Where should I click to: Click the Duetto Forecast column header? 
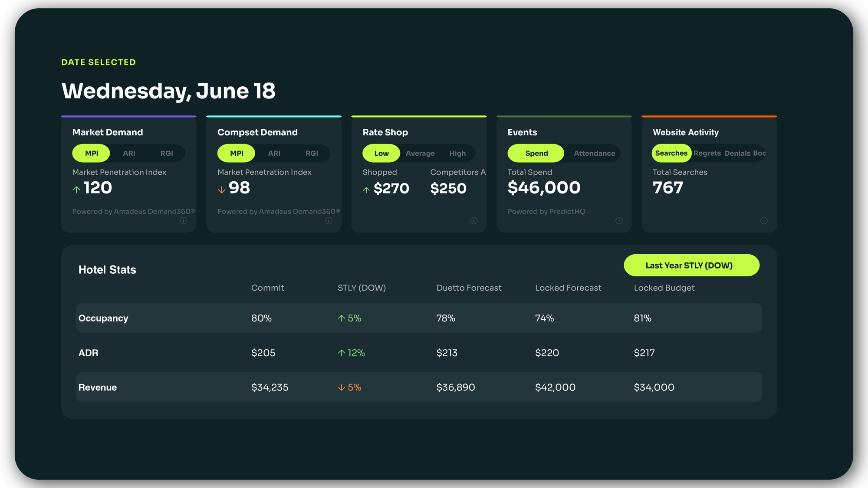tap(469, 288)
